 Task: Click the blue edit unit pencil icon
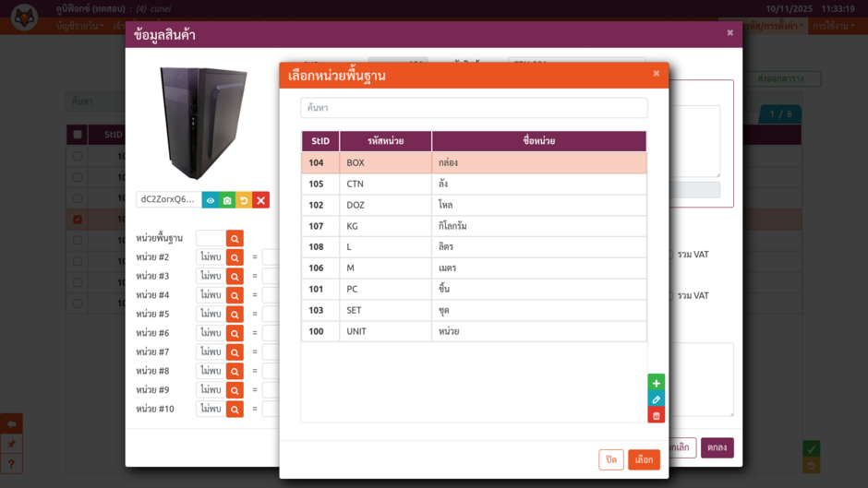[x=656, y=399]
